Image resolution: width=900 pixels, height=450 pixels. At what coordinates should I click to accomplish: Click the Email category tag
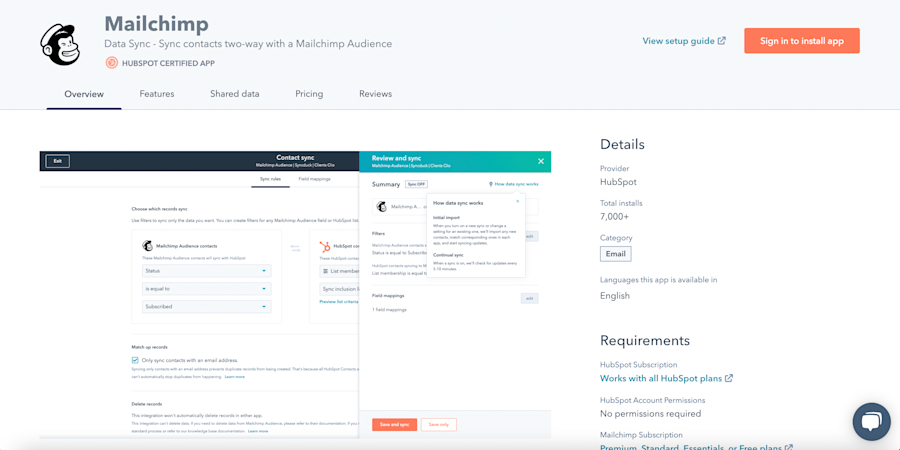pos(615,254)
